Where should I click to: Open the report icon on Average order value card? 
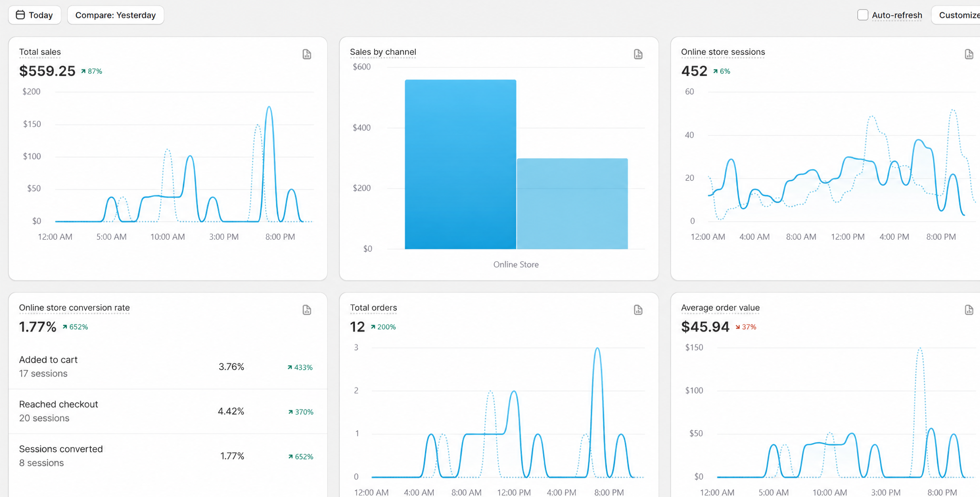pos(969,310)
